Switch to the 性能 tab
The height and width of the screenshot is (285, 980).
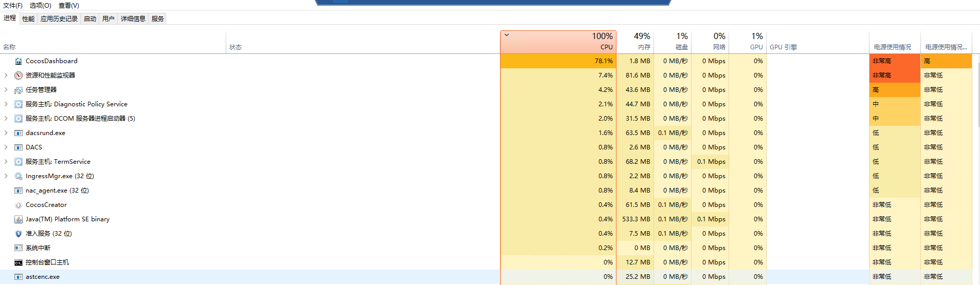coord(28,18)
